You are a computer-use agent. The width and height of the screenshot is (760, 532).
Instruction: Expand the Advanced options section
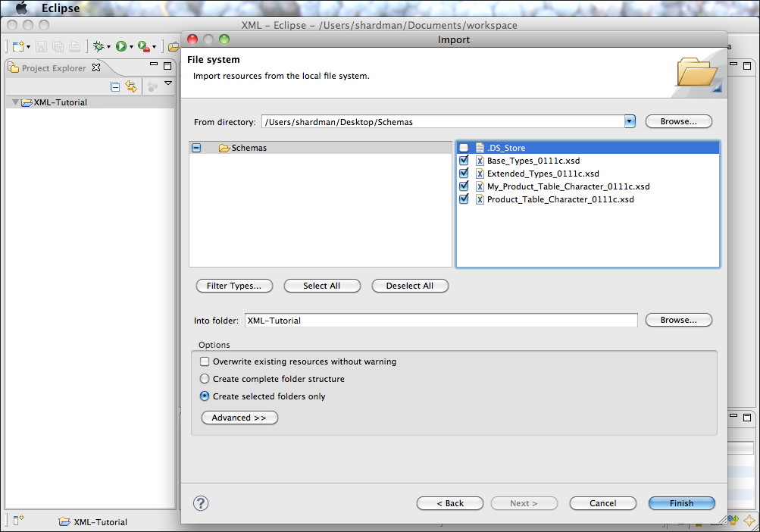click(239, 418)
